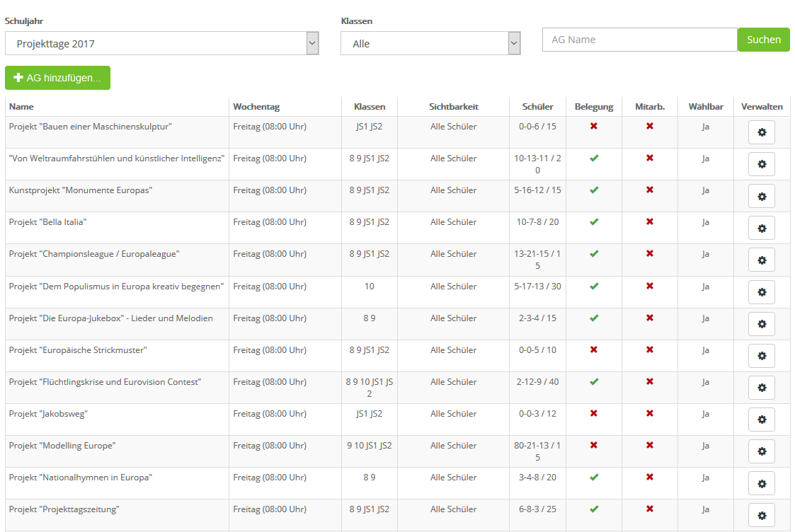Click gear icon for Projekt "Bella Italia"

(x=761, y=228)
